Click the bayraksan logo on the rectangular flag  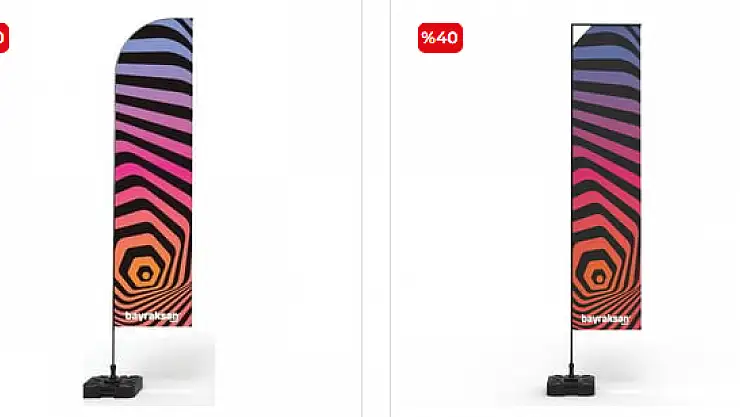[605, 319]
